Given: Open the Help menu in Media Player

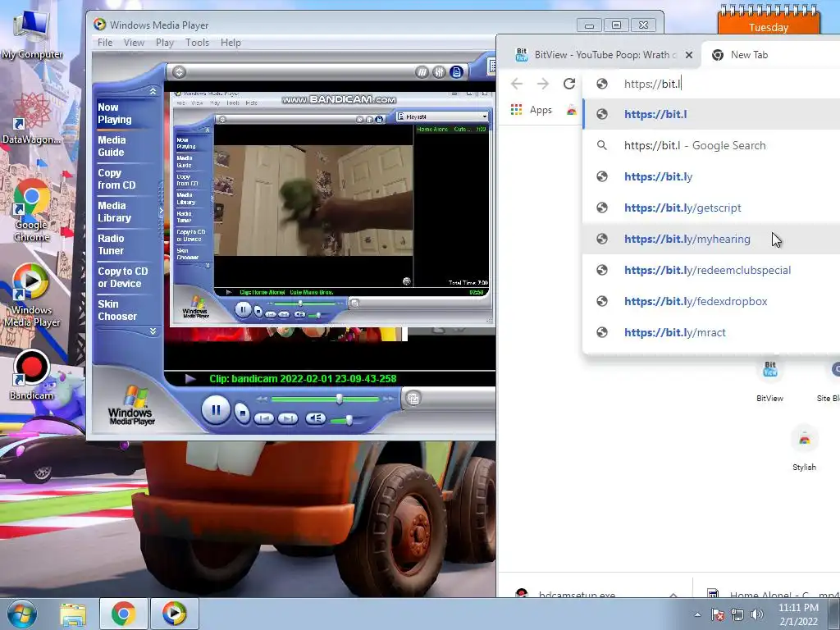Looking at the screenshot, I should pos(231,43).
